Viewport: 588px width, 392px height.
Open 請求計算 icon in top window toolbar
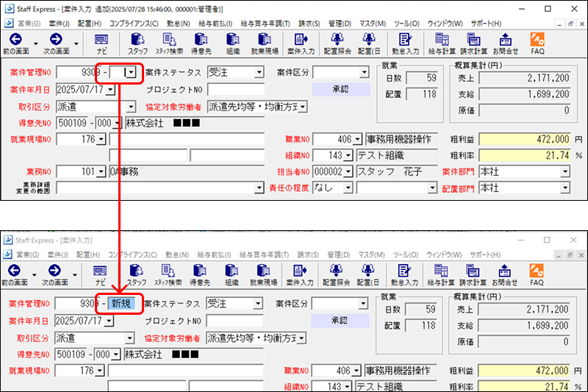point(473,43)
